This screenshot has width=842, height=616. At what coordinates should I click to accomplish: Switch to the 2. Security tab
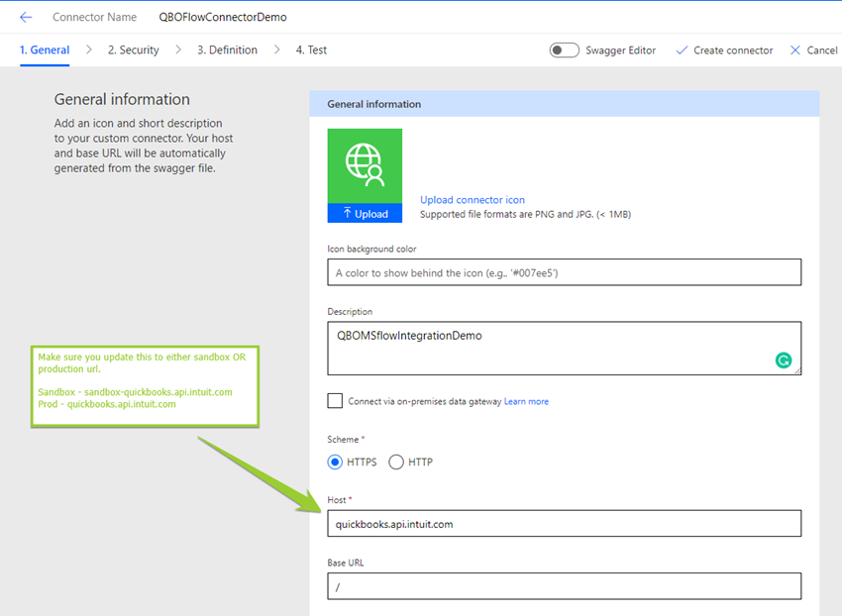(x=133, y=51)
